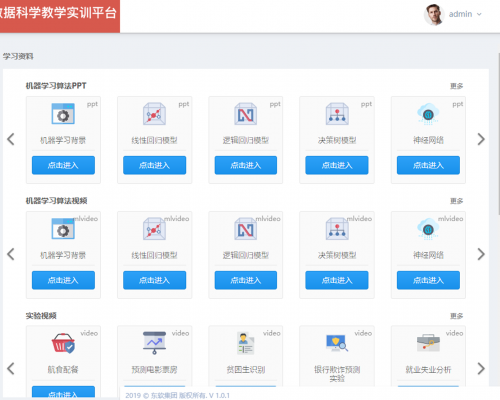Click the 神经网络 cloud icon in video row
This screenshot has height=400, width=500.
tap(428, 229)
